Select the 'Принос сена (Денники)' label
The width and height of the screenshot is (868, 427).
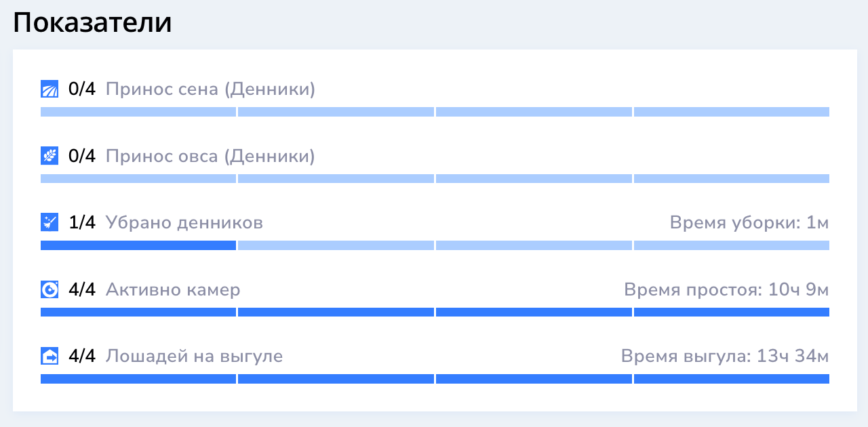210,89
